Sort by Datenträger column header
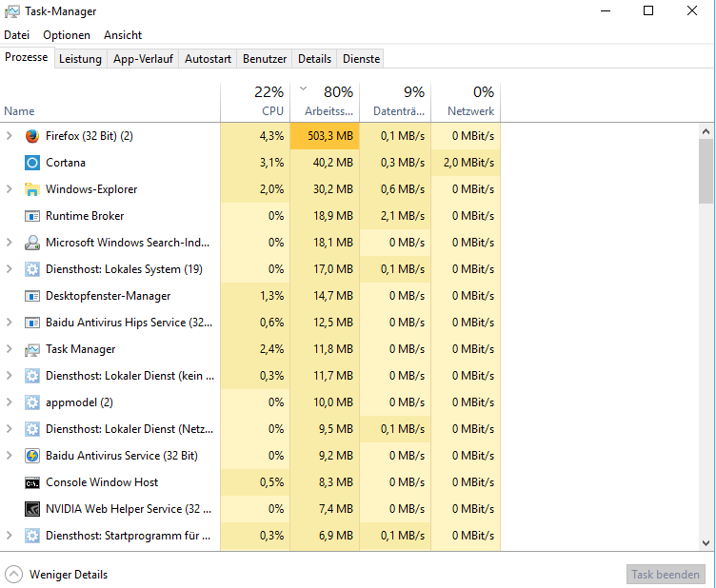Viewport: 716px width, 588px height. point(395,102)
